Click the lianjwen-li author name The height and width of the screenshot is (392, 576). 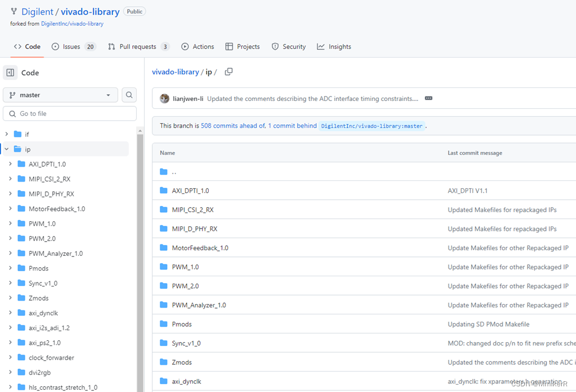188,99
